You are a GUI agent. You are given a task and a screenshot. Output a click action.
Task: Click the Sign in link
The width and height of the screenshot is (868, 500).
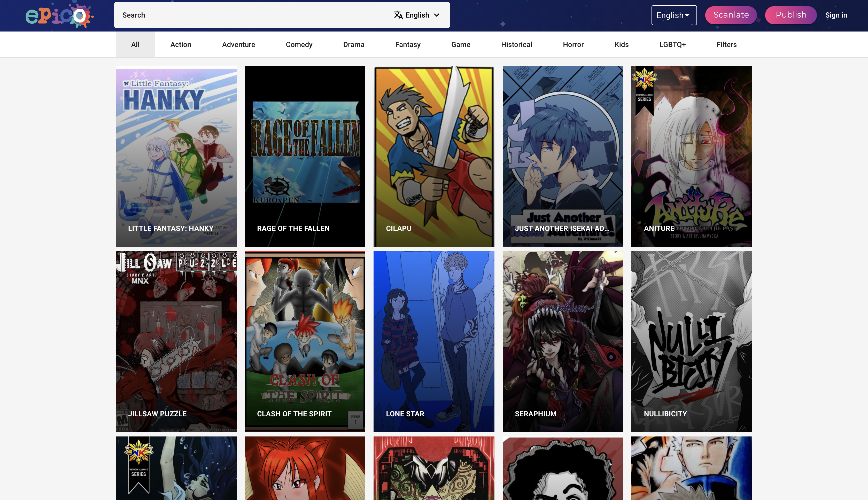point(836,15)
